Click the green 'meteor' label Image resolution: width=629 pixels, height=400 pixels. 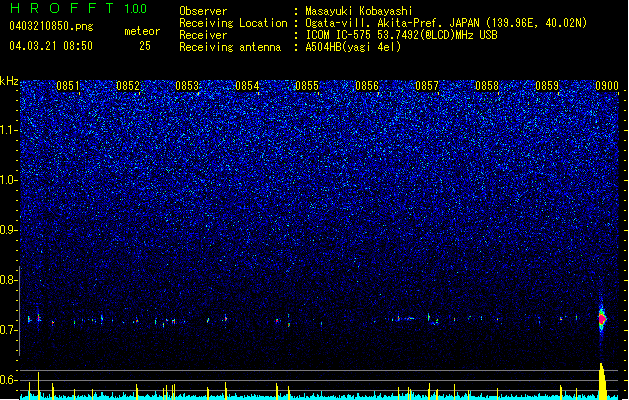click(142, 31)
